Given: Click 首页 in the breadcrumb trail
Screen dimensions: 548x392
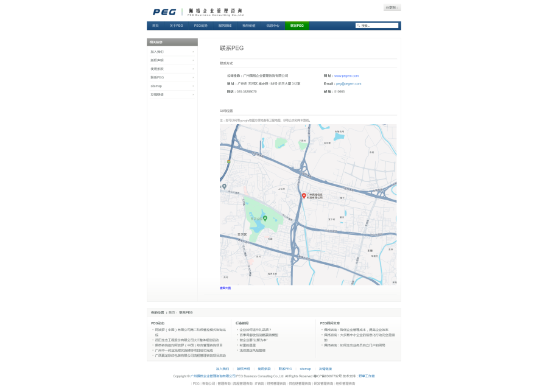Looking at the screenshot, I should coord(172,312).
